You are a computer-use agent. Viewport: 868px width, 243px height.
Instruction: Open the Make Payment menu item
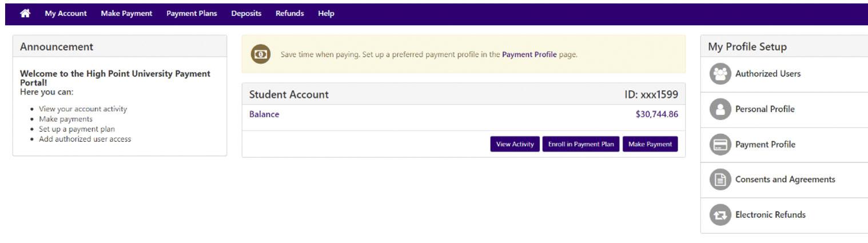point(126,13)
